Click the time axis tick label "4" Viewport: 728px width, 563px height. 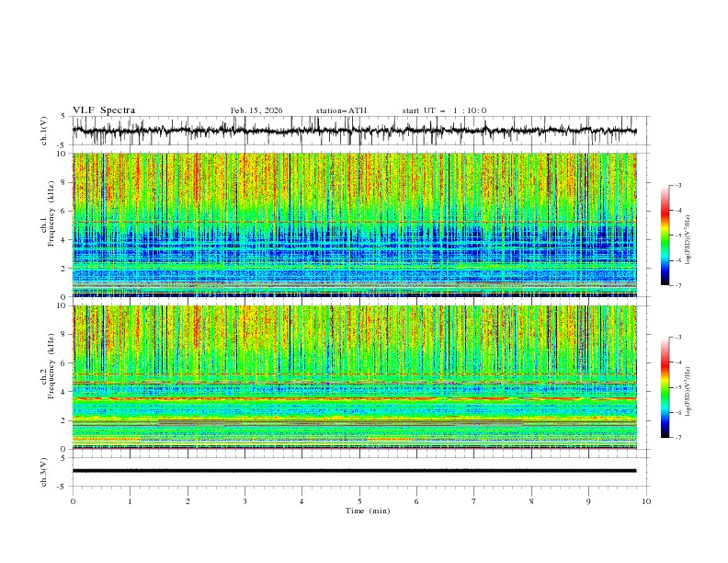(301, 501)
